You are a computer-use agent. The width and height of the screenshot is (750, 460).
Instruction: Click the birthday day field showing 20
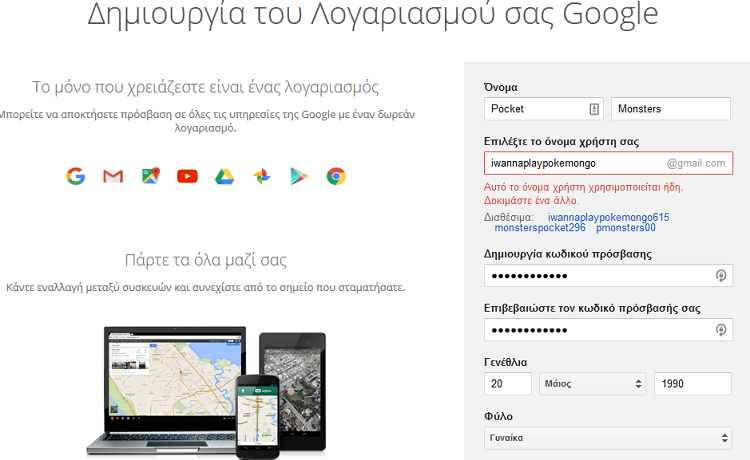507,384
